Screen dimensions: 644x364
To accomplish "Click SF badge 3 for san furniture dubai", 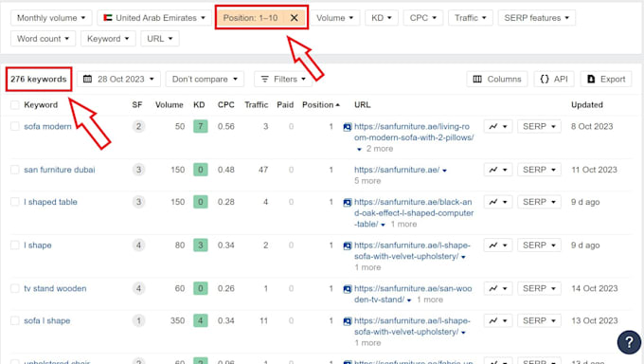I will coord(138,170).
